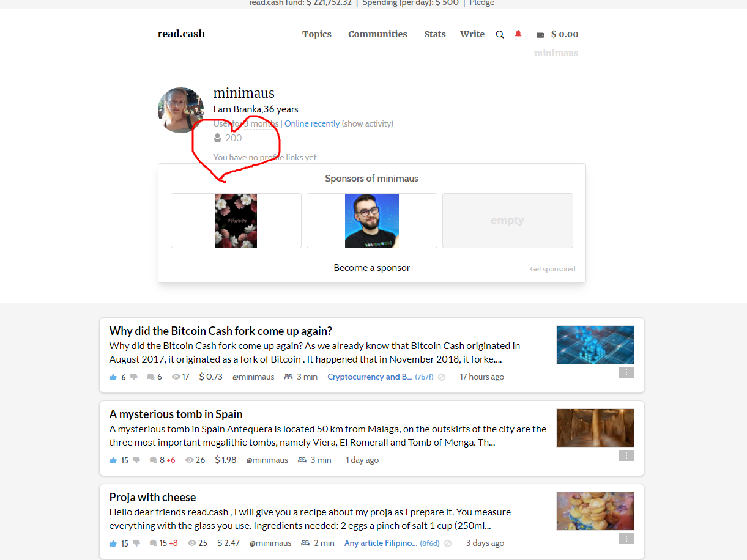Screen dimensions: 747x560
Task: Open the flower-image sponsor card
Action: click(x=236, y=221)
